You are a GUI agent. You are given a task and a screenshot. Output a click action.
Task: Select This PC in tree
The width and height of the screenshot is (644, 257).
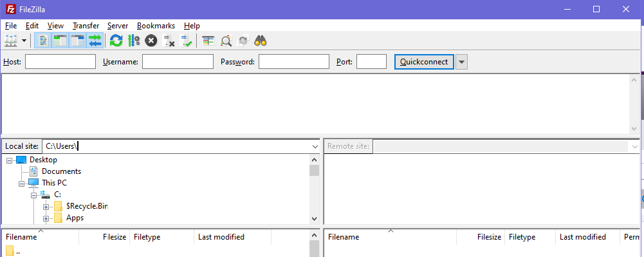pyautogui.click(x=54, y=183)
